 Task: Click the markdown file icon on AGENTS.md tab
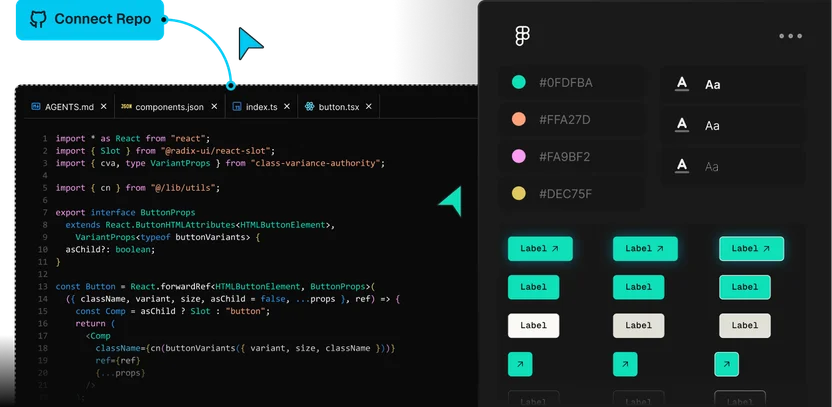click(x=36, y=107)
